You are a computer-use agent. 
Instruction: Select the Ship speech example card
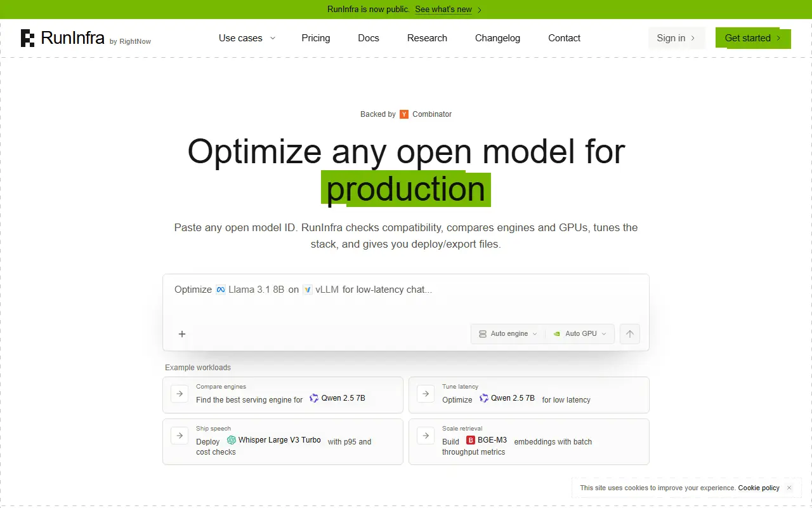[283, 441]
